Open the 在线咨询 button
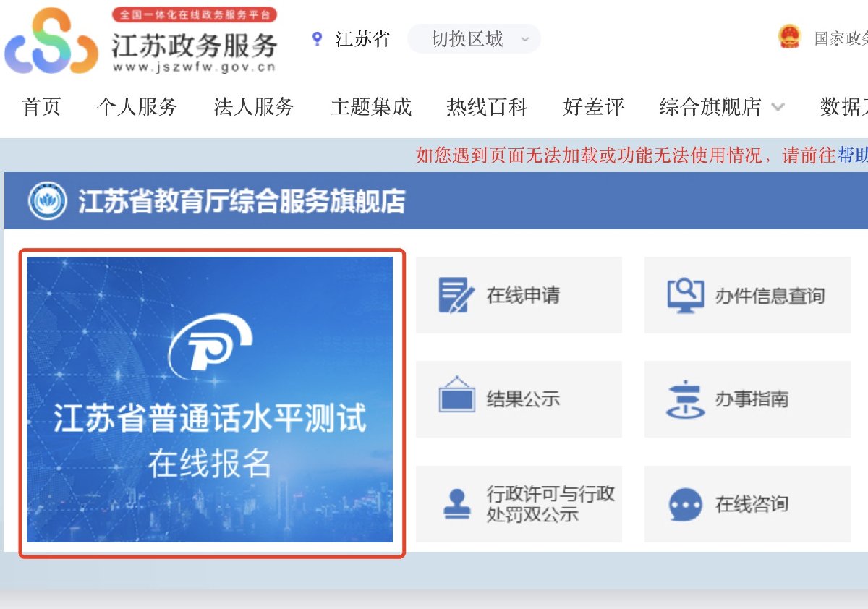The height and width of the screenshot is (609, 868). (x=747, y=504)
